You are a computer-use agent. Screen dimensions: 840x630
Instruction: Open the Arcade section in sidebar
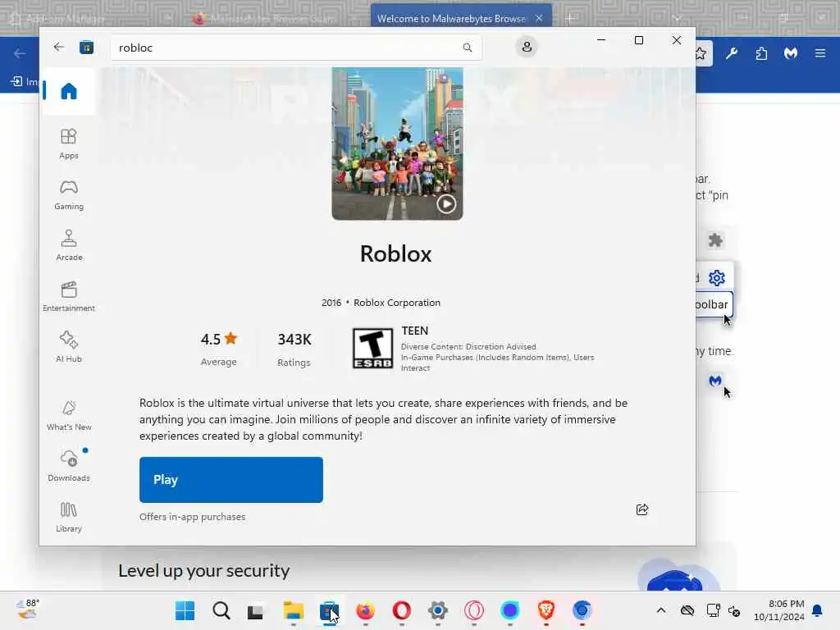69,245
